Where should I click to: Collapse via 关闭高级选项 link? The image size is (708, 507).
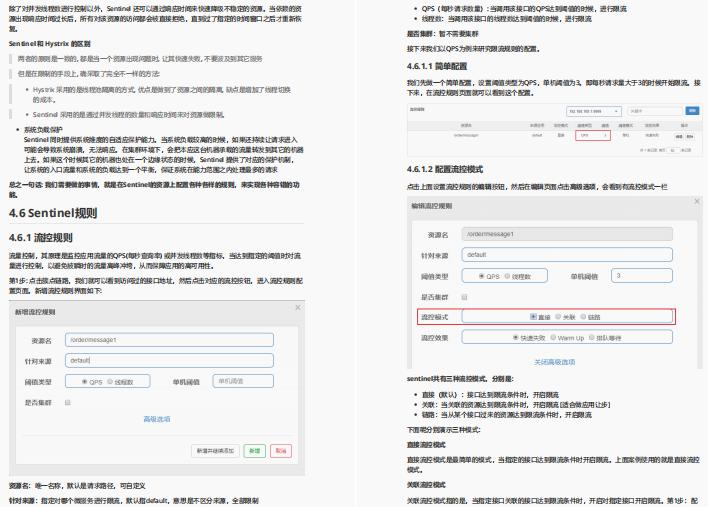pos(554,362)
